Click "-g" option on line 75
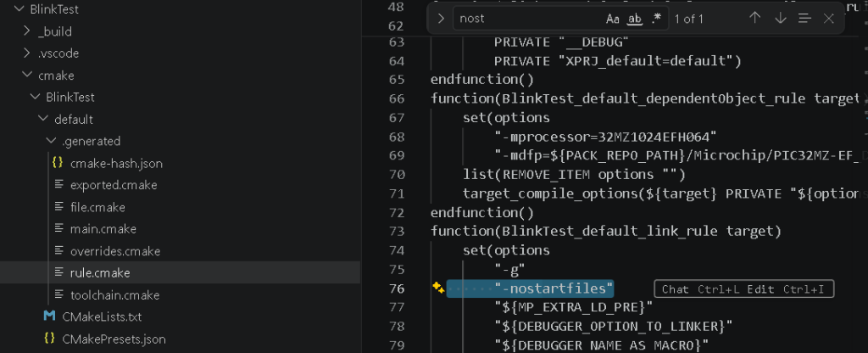The height and width of the screenshot is (353, 868). pyautogui.click(x=509, y=269)
